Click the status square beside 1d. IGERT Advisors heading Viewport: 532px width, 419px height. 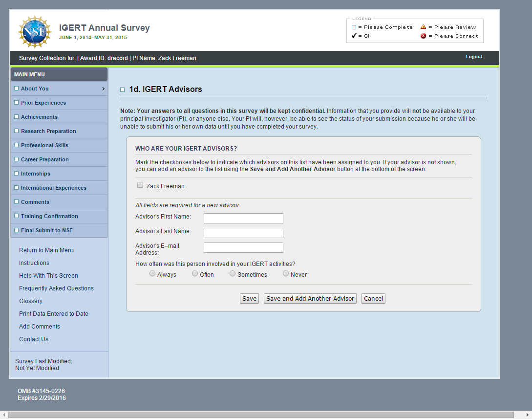pos(122,90)
